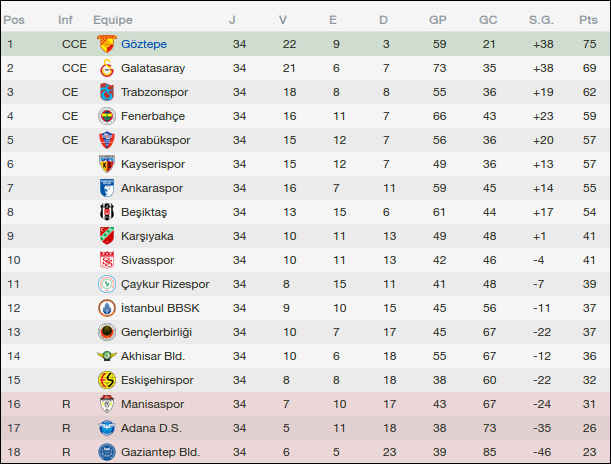This screenshot has height=464, width=611.
Task: Click the Fenerbahçe club badge
Action: pos(106,116)
